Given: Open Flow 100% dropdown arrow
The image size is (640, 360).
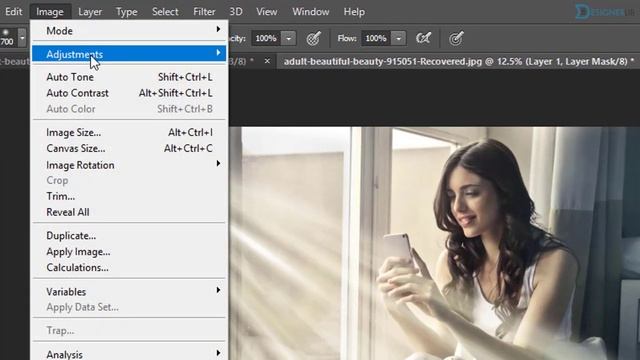Looking at the screenshot, I should tap(398, 39).
